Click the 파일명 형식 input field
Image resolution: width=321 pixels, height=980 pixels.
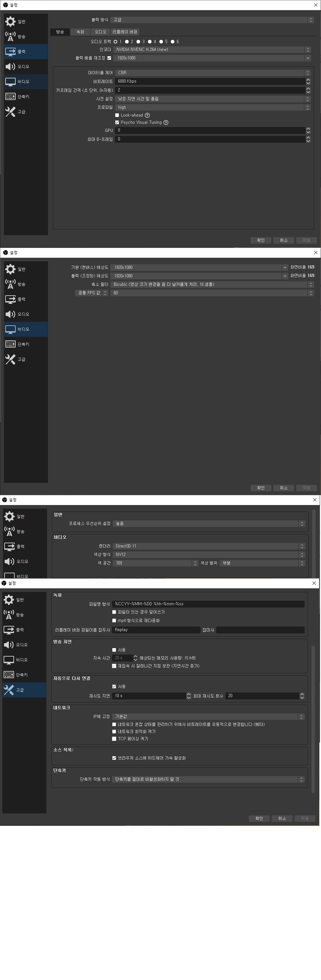208,604
